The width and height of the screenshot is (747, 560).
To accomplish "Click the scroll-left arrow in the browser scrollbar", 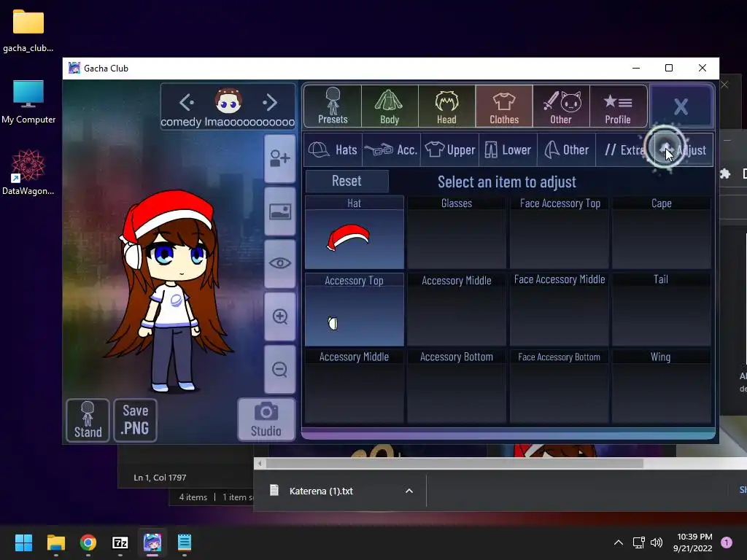I will [260, 463].
